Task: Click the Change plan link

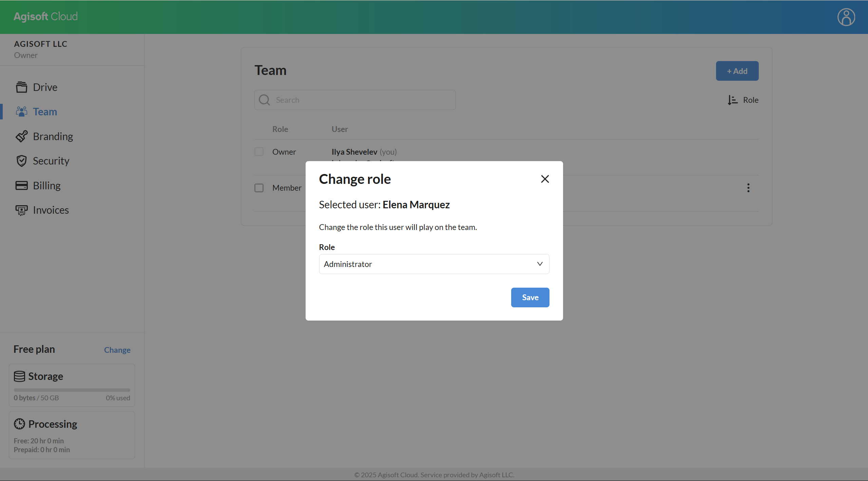Action: tap(117, 350)
